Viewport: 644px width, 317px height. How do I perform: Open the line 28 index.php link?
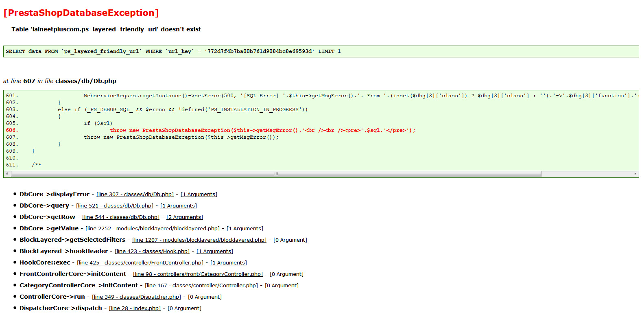tap(135, 308)
